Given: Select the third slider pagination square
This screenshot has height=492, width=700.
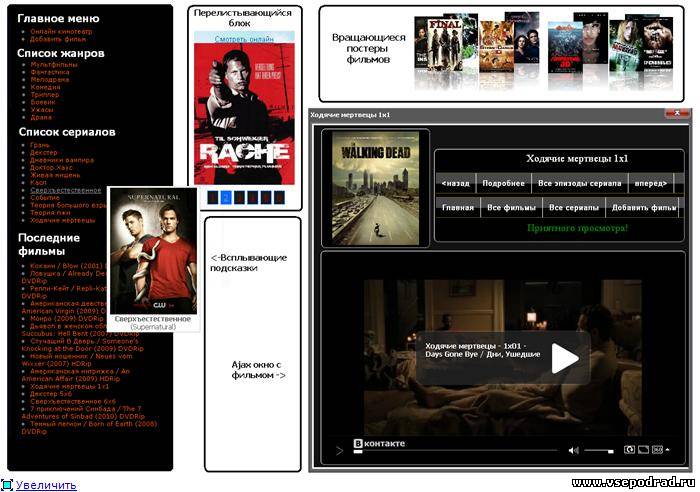Looking at the screenshot, I should [239, 197].
